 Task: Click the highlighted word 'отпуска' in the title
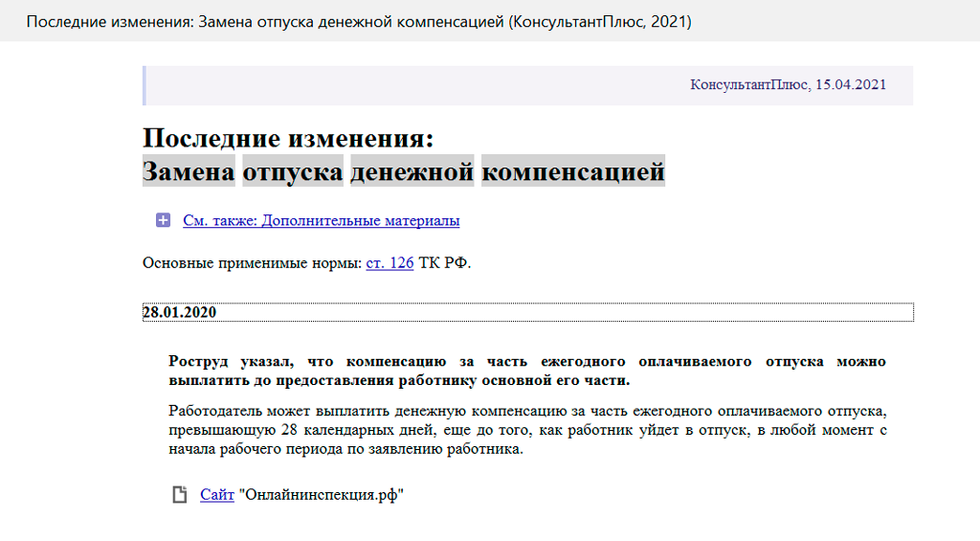293,170
